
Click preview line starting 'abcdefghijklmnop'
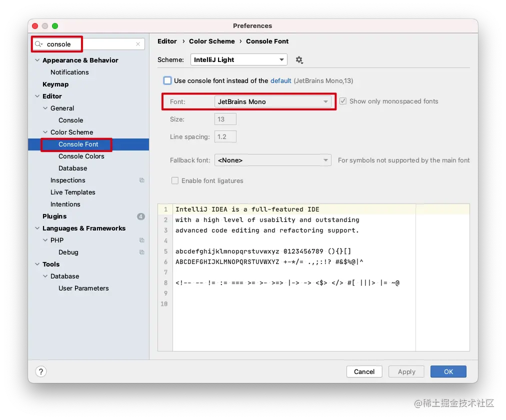point(263,251)
